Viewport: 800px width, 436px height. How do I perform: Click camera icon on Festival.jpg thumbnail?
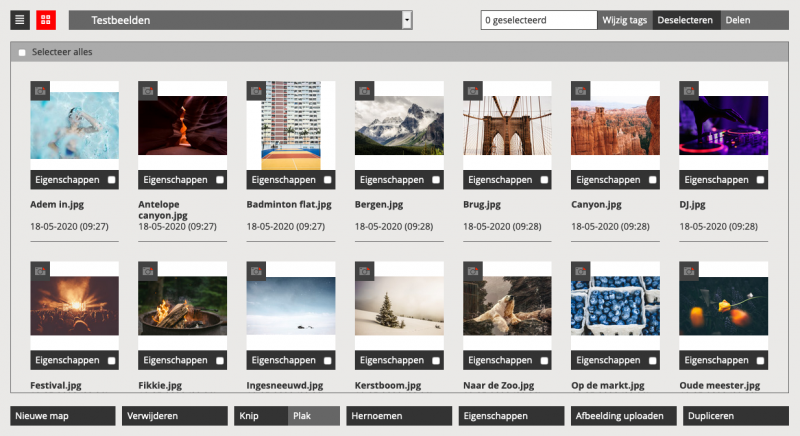click(40, 271)
